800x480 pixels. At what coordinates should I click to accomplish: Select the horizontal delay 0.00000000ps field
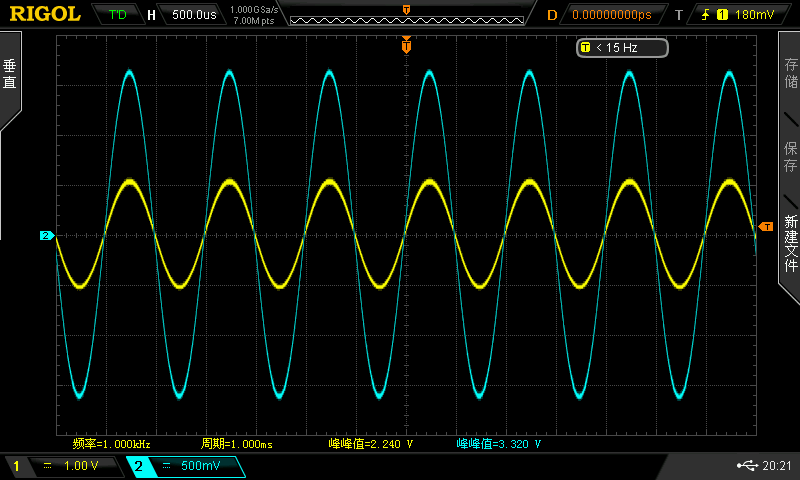coord(612,15)
